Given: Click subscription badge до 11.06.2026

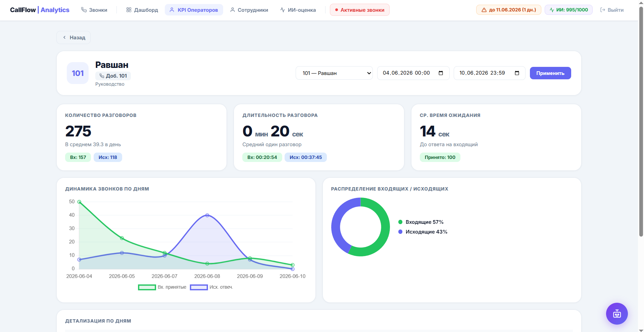Looking at the screenshot, I should pos(508,10).
